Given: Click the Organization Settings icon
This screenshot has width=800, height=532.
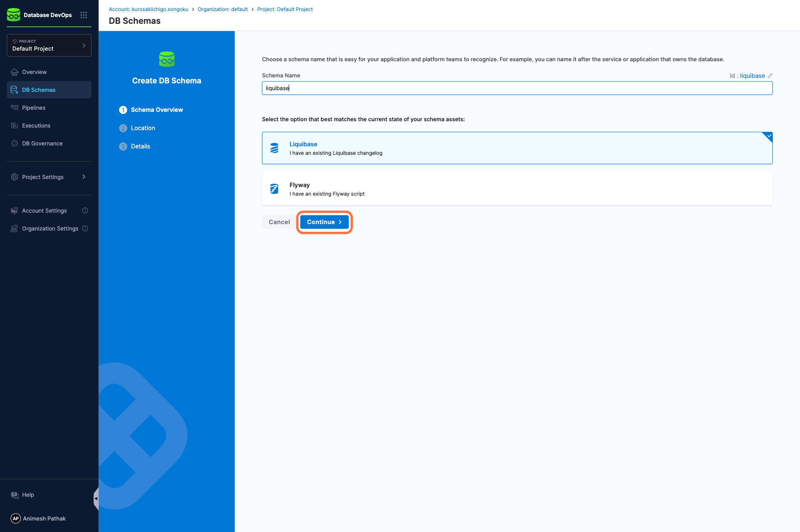Looking at the screenshot, I should 14,228.
